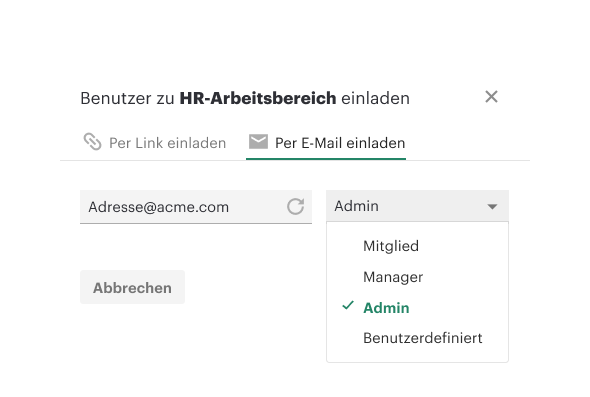Focus the Adresse@acme.com email field
This screenshot has width=590, height=397.
196,207
